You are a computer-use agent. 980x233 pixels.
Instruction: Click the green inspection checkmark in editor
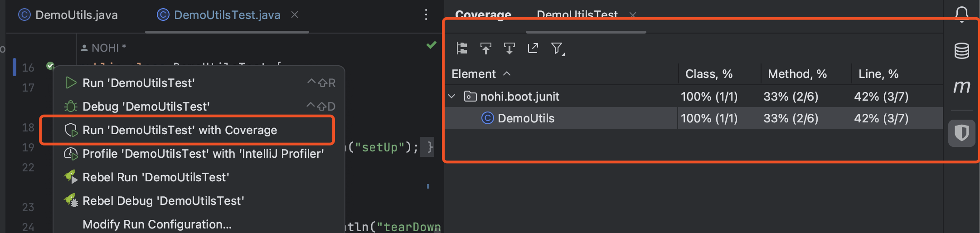pos(432,45)
